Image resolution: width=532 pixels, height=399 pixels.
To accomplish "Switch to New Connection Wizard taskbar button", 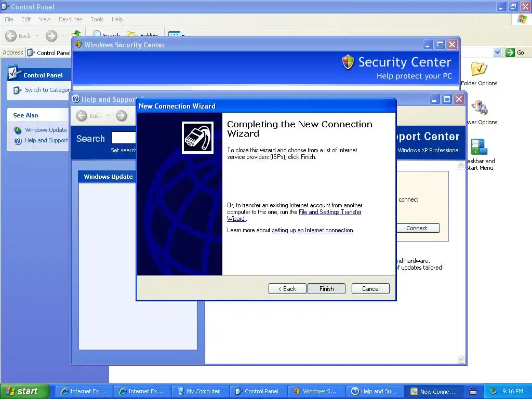I will (434, 391).
